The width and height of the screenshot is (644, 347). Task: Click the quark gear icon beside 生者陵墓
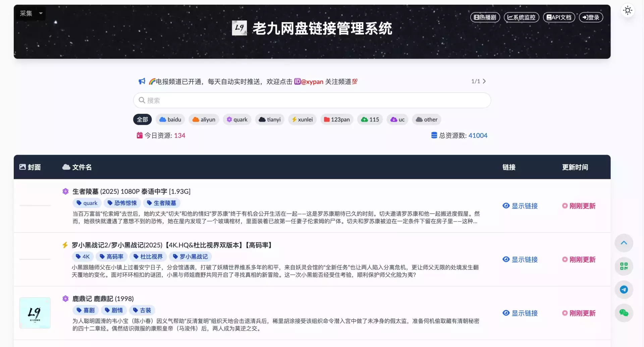tap(65, 191)
